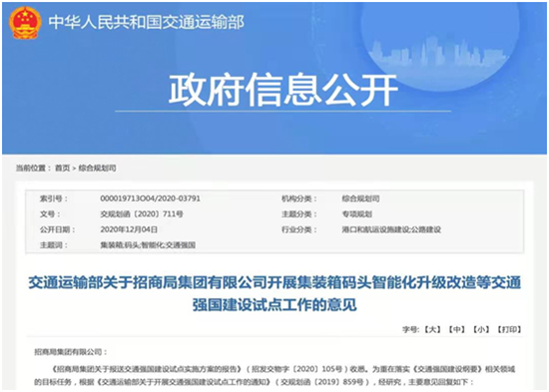Set font size to 小
The height and width of the screenshot is (392, 549).
coord(481,329)
